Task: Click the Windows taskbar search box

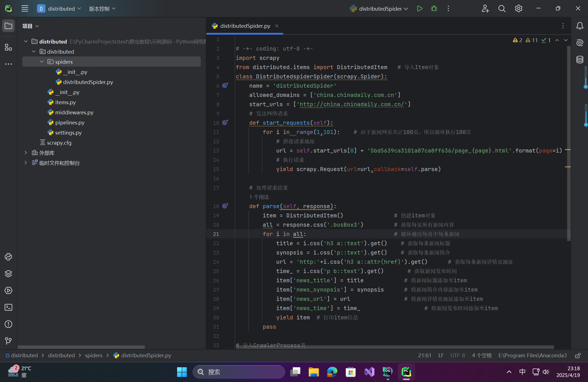Action: [239, 372]
